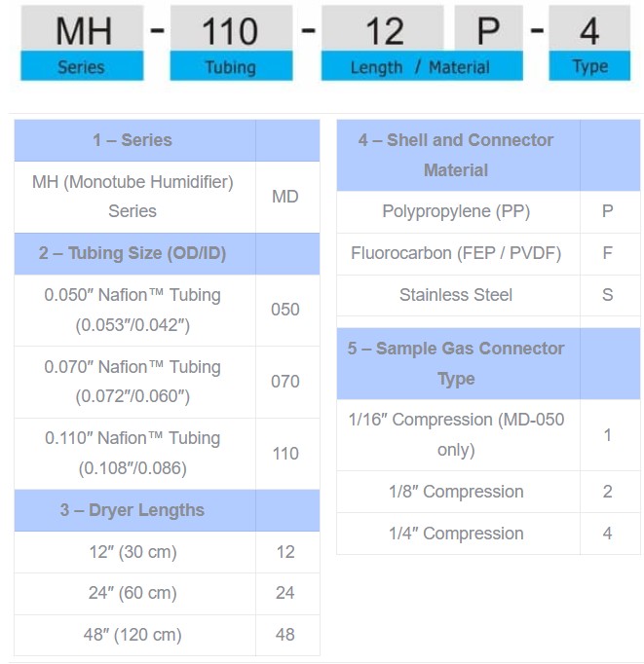Click the P material code box
Viewport: 644px width, 664px height.
pos(488,29)
